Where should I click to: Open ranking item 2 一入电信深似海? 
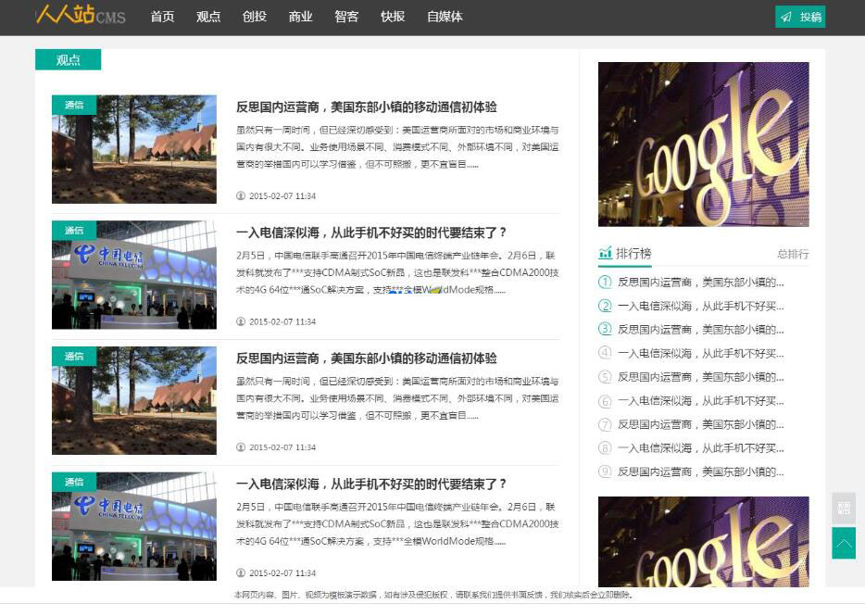pos(700,307)
